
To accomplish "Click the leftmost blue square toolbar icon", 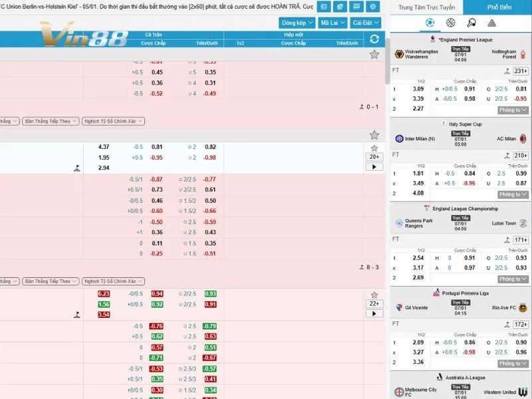I will tap(324, 7).
